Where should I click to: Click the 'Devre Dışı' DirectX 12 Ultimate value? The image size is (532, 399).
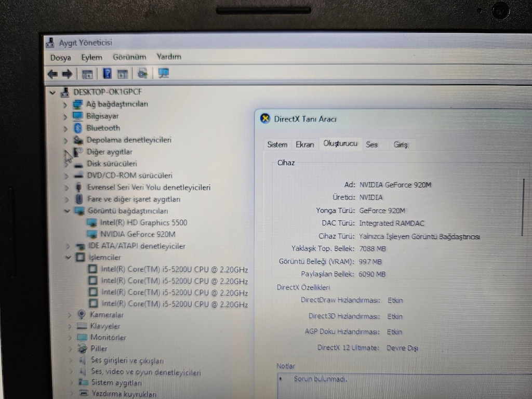402,348
